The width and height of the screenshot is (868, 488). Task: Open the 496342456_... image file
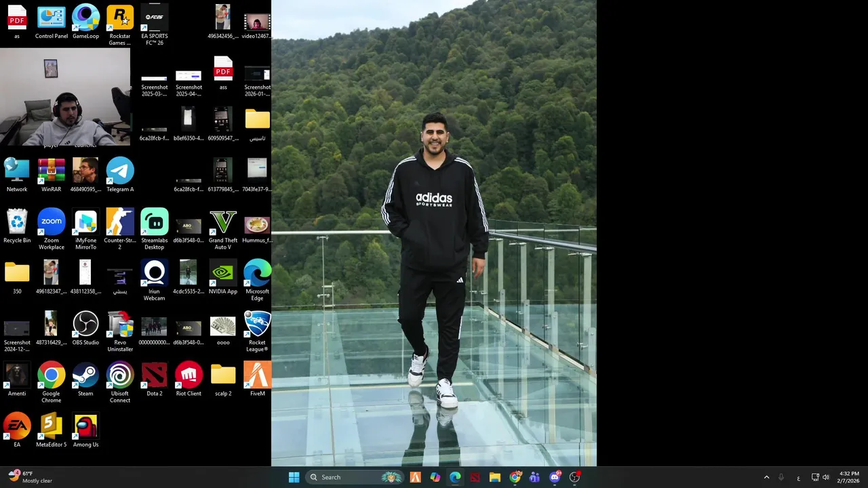pos(223,22)
